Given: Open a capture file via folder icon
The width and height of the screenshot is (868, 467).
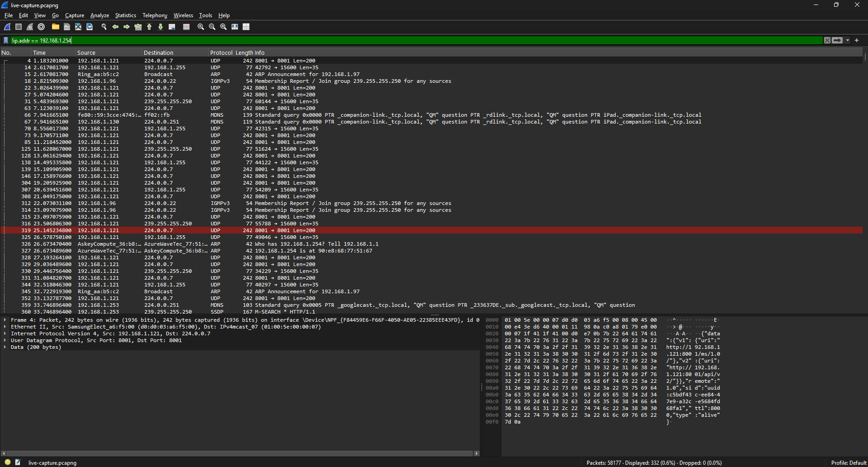Looking at the screenshot, I should click(56, 27).
